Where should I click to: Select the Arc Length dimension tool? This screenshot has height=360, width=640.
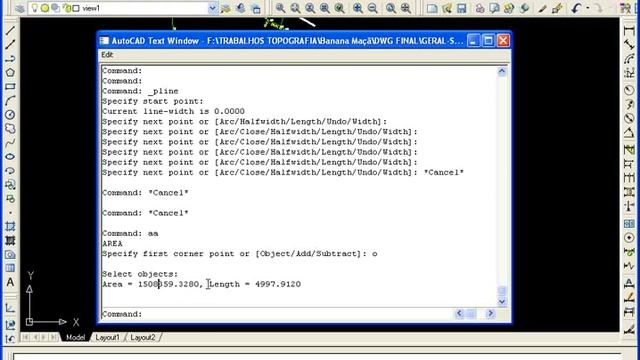coord(629,59)
